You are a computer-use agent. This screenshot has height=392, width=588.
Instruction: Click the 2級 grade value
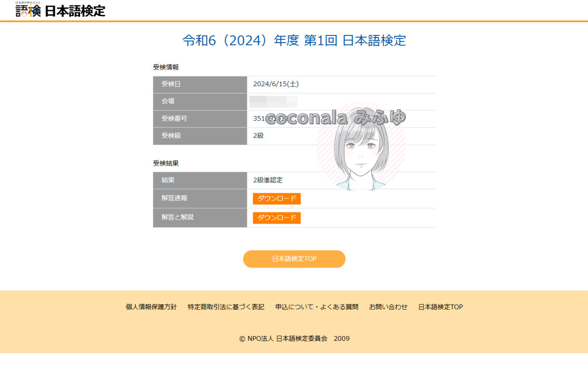click(258, 136)
